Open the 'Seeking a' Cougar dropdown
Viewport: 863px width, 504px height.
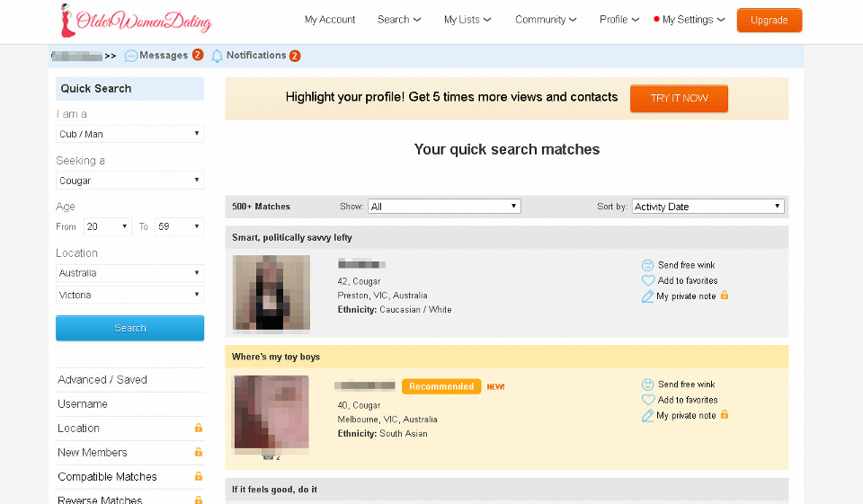click(x=129, y=181)
